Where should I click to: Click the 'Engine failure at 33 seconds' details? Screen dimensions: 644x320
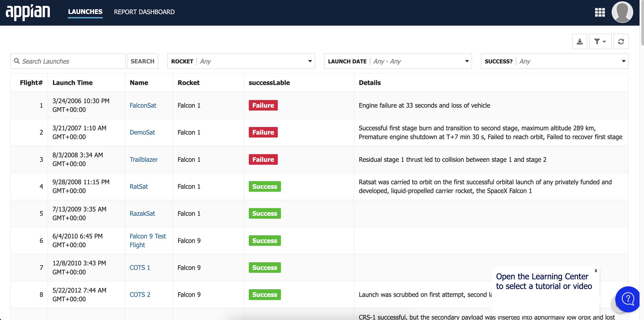(424, 105)
